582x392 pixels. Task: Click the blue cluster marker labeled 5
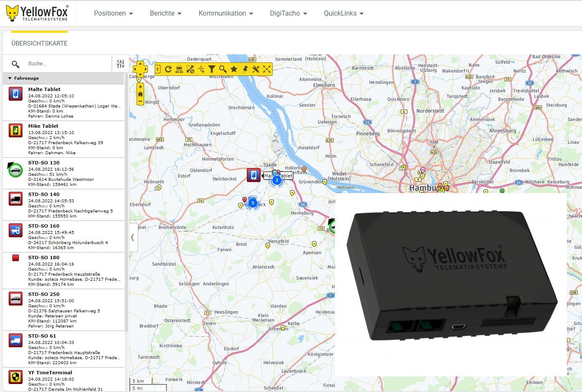pos(253,203)
